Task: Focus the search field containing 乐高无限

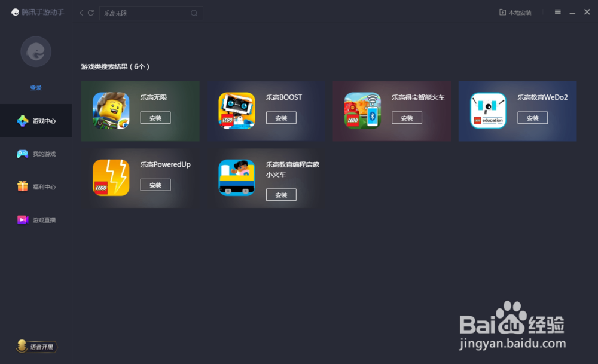Action: click(x=151, y=13)
